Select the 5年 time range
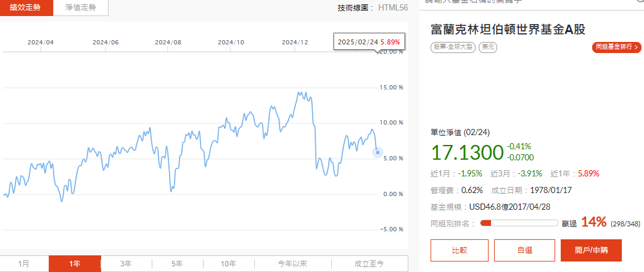Image resolution: width=644 pixels, height=272 pixels. (x=177, y=264)
